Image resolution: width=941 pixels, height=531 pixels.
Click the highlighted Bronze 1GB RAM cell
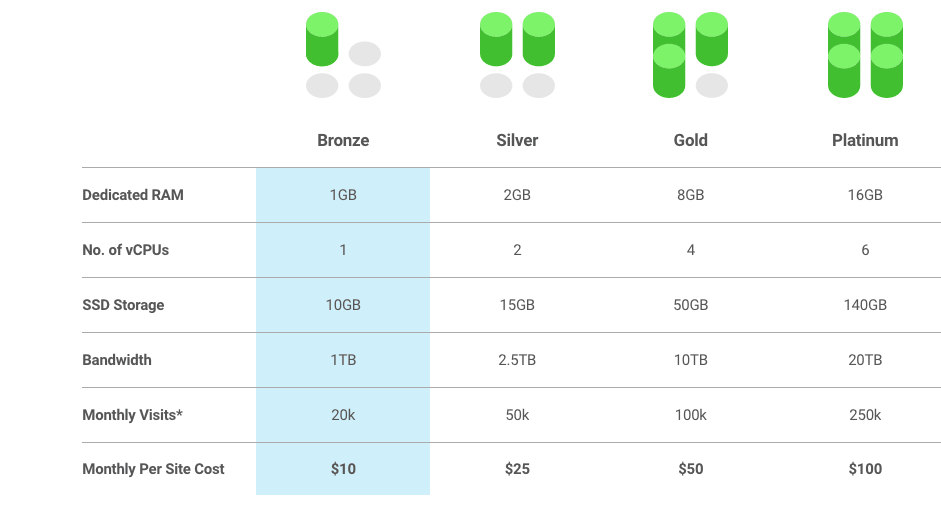click(343, 195)
